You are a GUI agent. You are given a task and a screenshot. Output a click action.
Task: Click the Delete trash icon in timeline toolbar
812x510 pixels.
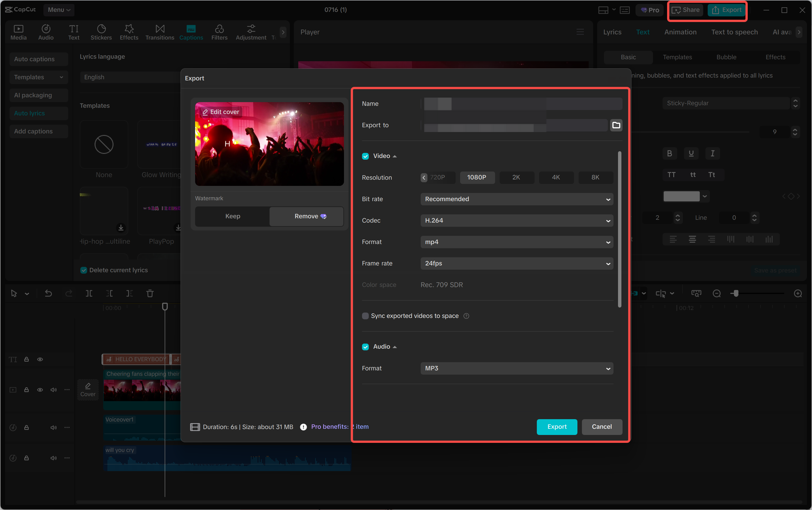coord(150,293)
